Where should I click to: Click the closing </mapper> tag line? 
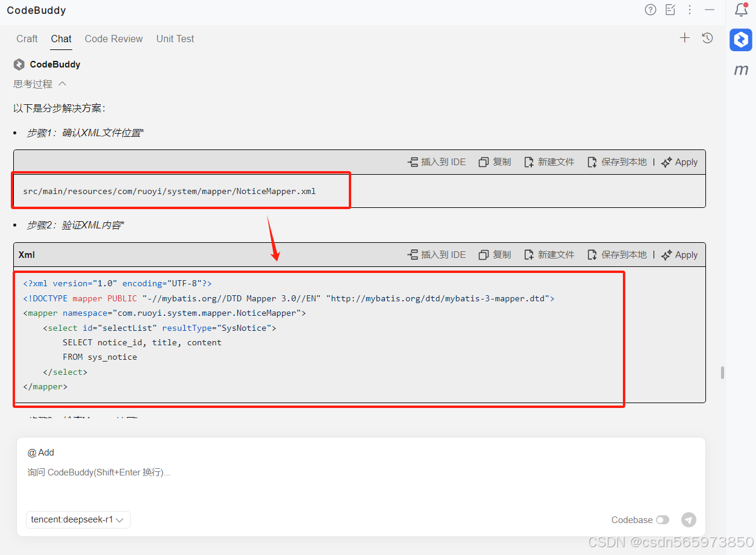coord(45,387)
